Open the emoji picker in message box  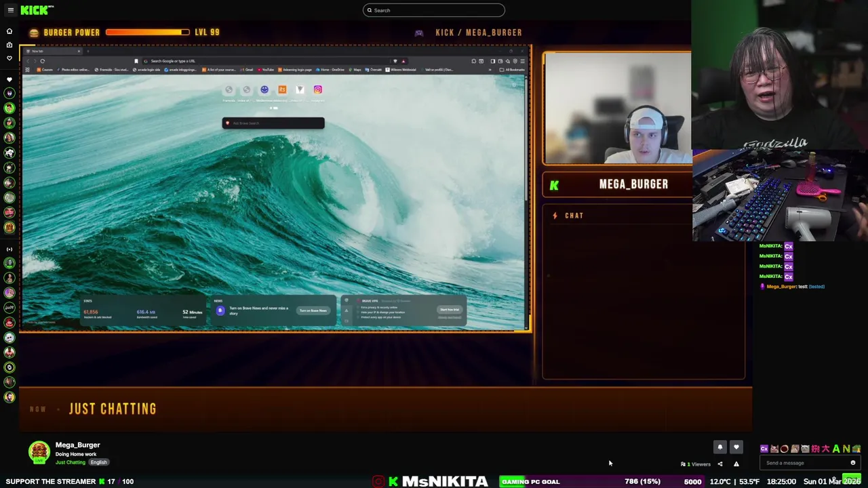[x=853, y=463]
